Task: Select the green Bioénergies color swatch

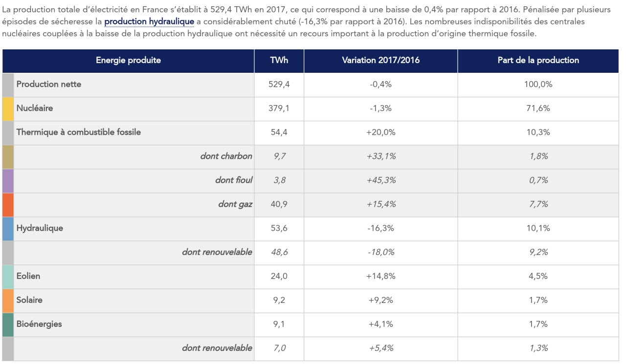Action: [8, 324]
